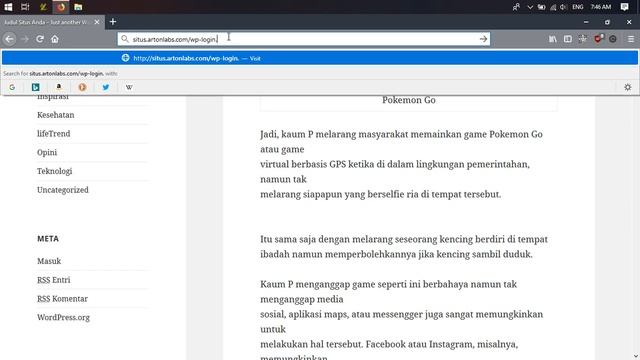Go to the browser Home page
This screenshot has width=640, height=360.
(55, 39)
